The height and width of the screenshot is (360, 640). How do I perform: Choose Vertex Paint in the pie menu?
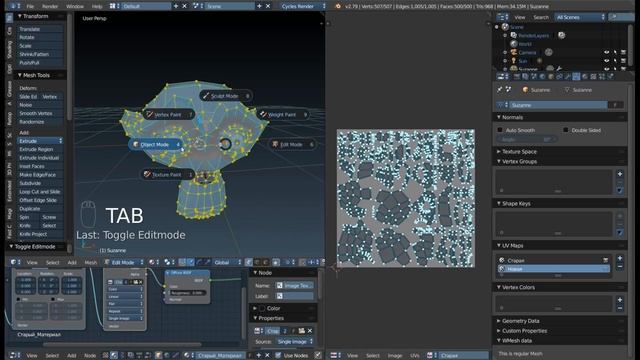(169, 115)
